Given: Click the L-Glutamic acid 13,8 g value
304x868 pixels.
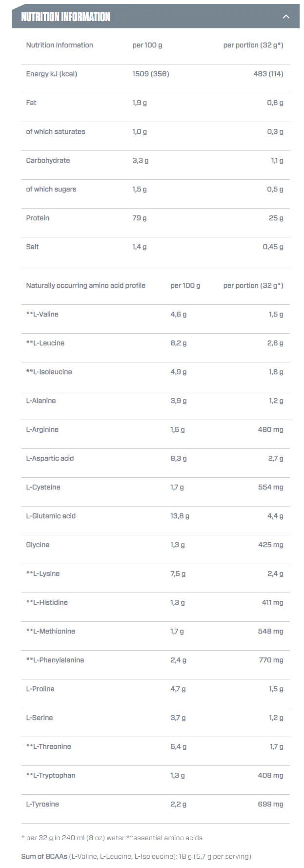Looking at the screenshot, I should 180,516.
